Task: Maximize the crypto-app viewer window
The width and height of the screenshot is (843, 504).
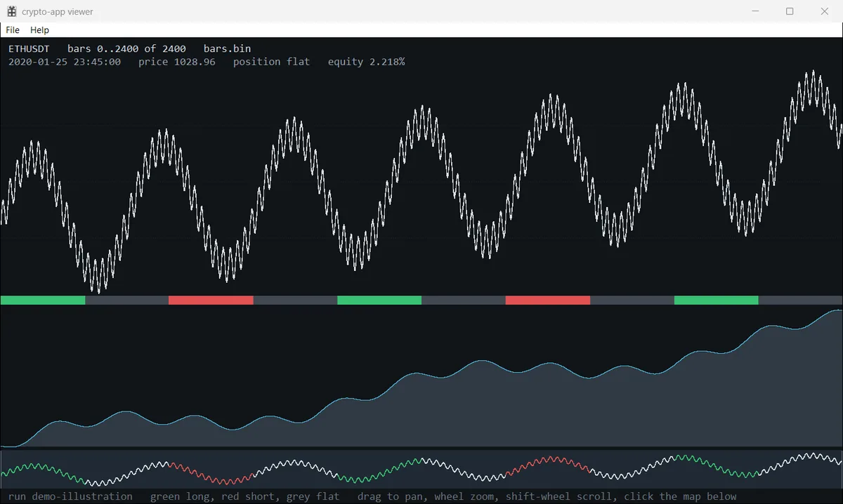Action: [x=790, y=11]
